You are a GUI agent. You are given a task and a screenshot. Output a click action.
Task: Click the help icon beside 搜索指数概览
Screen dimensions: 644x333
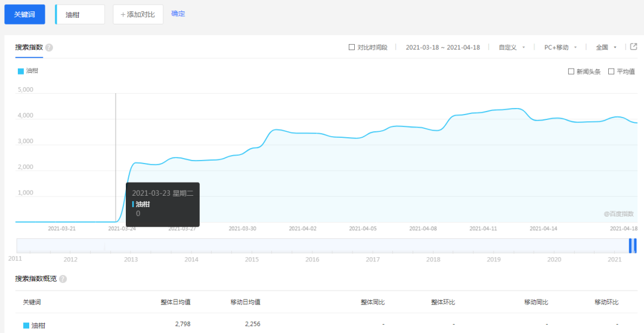click(x=63, y=279)
